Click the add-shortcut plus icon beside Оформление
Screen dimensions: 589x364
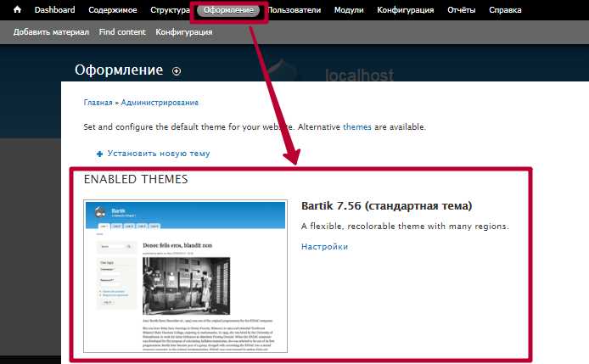tap(177, 71)
